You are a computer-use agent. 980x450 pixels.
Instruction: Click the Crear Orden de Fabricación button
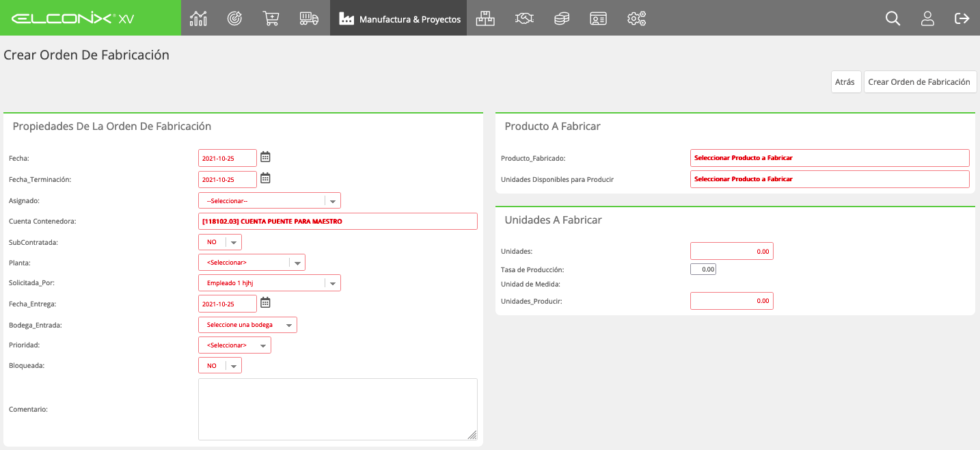click(919, 81)
